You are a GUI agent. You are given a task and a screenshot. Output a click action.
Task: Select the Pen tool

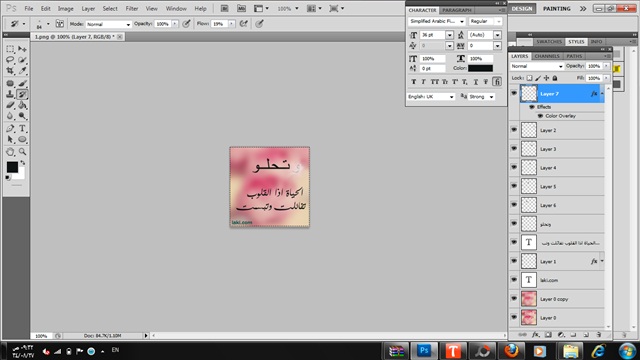click(10, 129)
